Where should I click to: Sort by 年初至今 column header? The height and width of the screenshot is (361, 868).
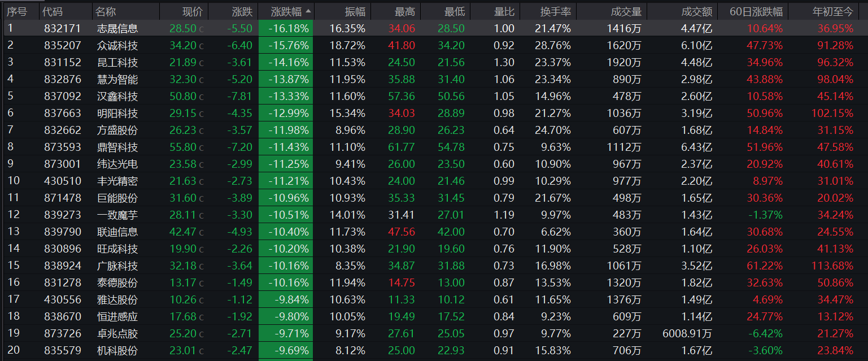point(834,12)
